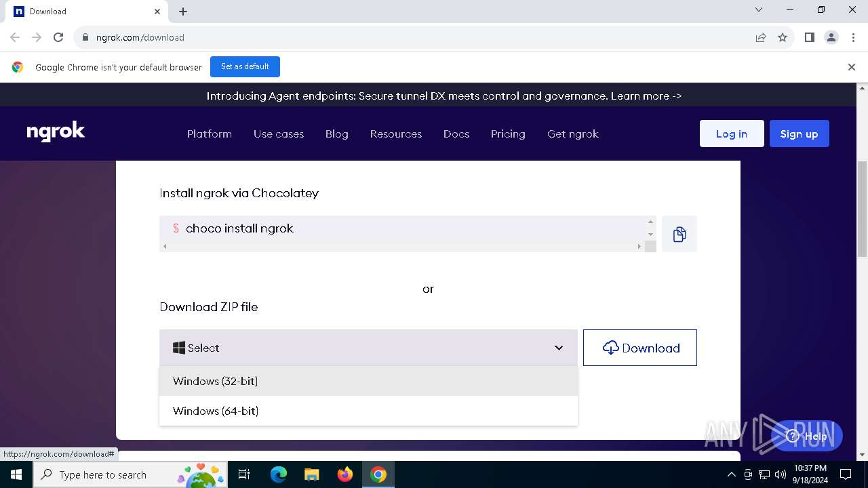
Task: Open the Chrome profile avatar
Action: click(x=831, y=37)
